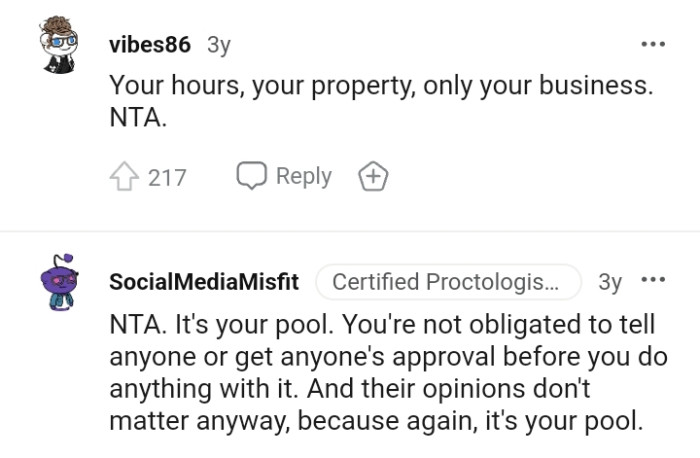Viewport: 700px width, 458px height.
Task: Visit the vibes86 user profile name
Action: tap(149, 45)
